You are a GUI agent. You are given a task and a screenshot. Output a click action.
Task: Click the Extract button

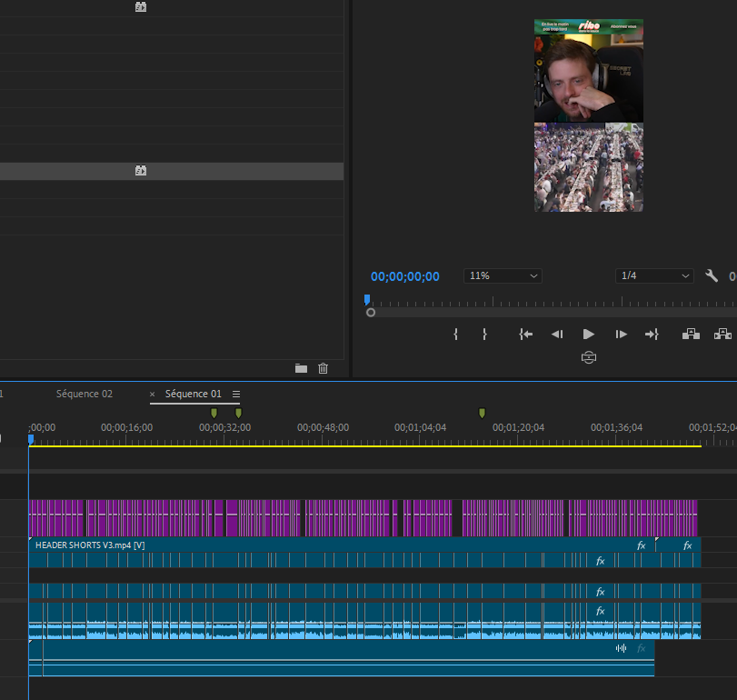pyautogui.click(x=722, y=335)
